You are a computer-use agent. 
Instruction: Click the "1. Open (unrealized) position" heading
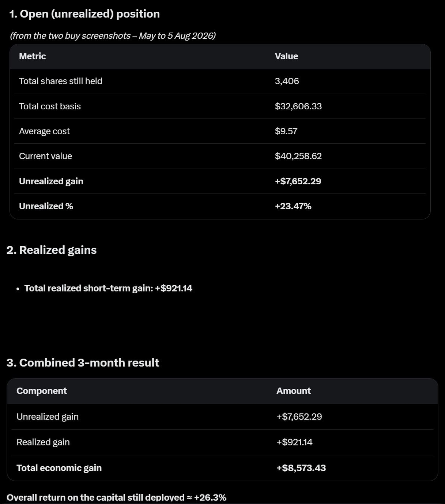click(84, 14)
